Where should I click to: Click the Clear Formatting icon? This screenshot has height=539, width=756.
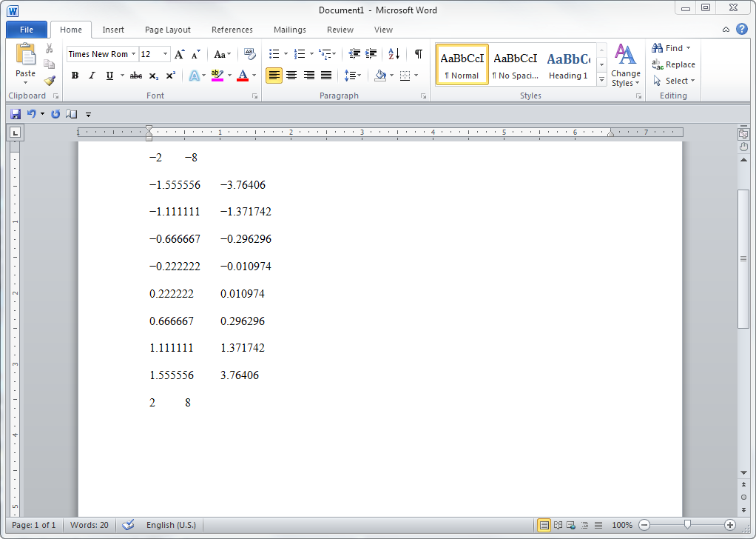[250, 54]
